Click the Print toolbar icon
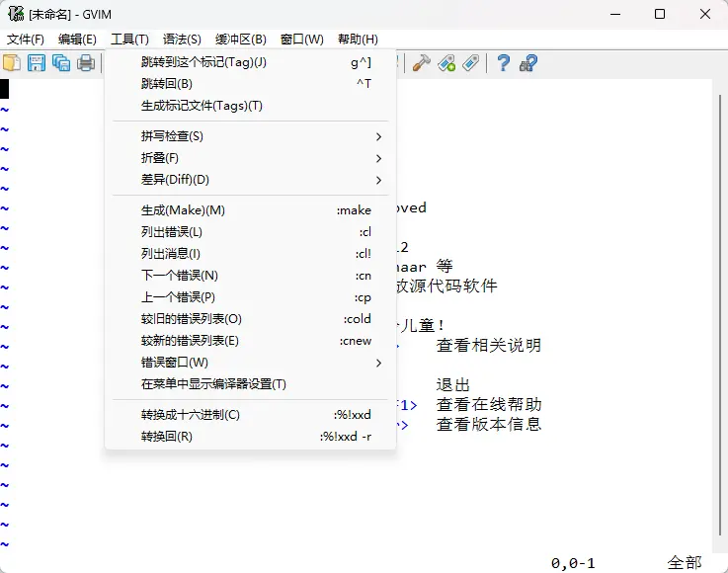Screen dimensions: 728x573 pyautogui.click(x=86, y=62)
